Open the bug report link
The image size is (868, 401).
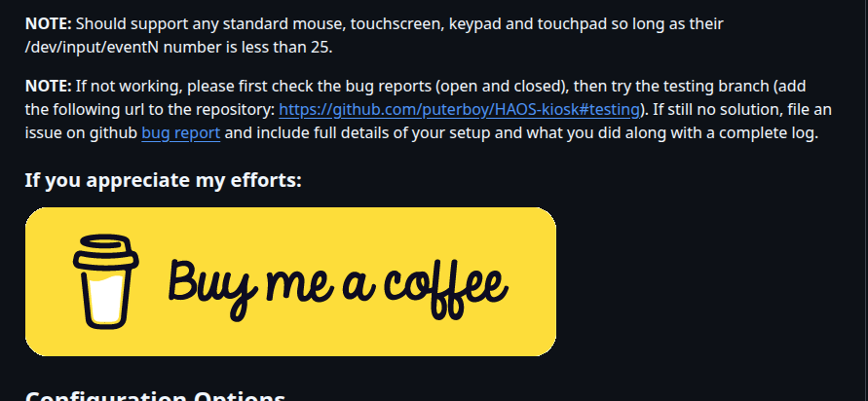(x=181, y=133)
